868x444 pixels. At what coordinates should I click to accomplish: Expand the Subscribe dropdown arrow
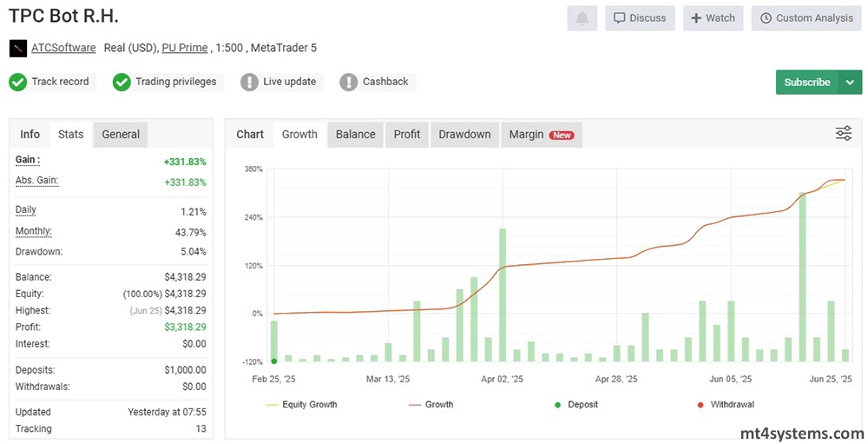click(x=849, y=83)
